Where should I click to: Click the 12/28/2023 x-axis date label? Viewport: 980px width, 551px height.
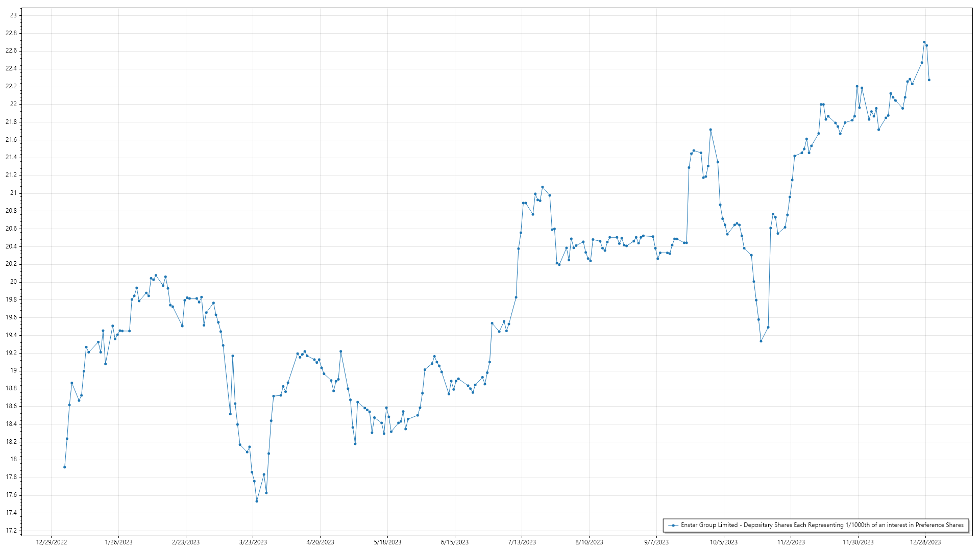pos(925,542)
